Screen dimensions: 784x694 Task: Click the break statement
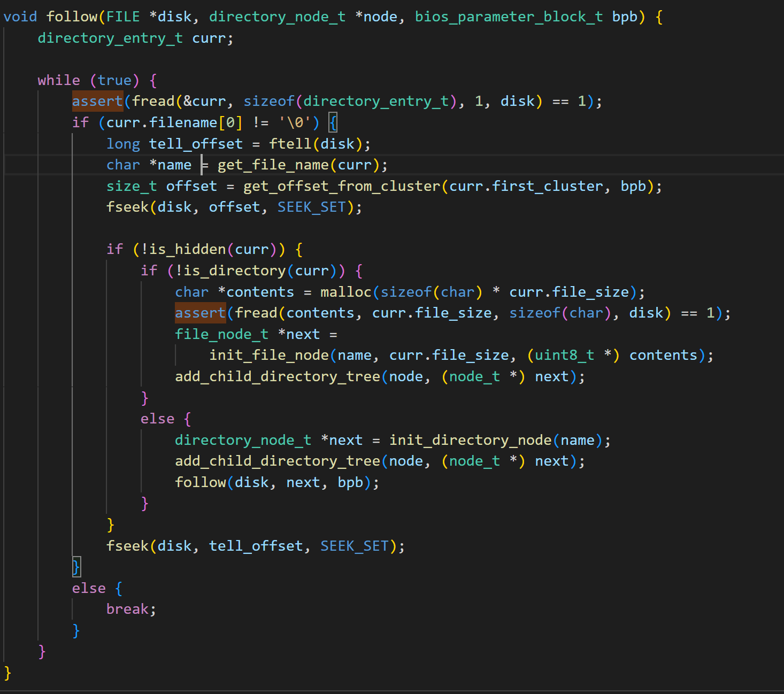[127, 610]
